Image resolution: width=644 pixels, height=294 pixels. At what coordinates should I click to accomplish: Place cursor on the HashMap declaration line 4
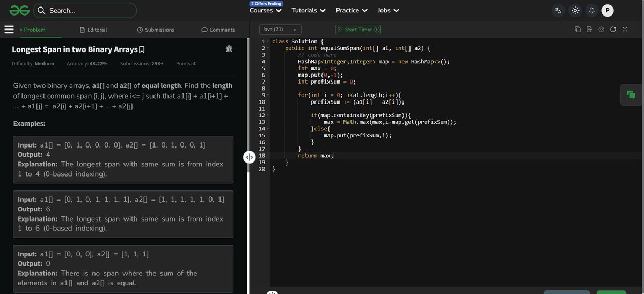coord(374,62)
